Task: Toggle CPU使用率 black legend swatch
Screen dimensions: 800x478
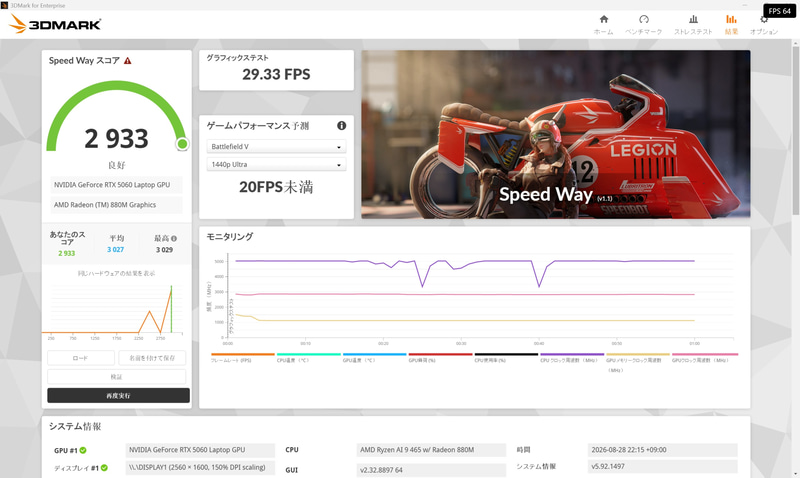Action: (506, 354)
